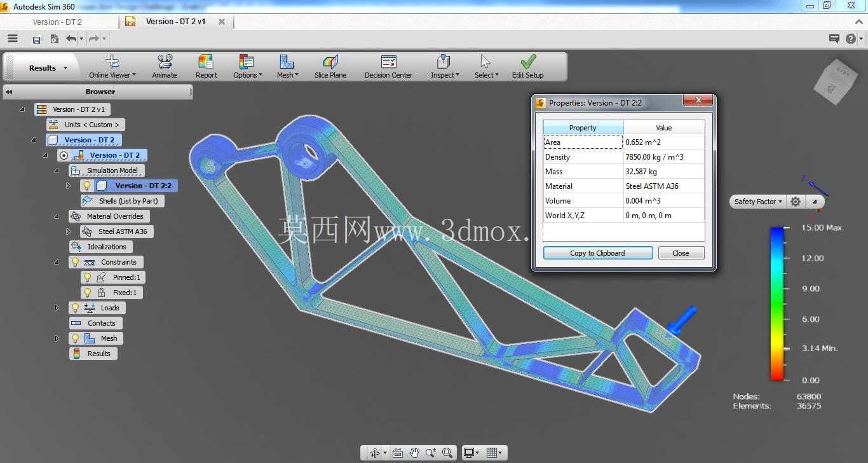
Task: Click the Zoom Window (fit) tool
Action: 447,453
